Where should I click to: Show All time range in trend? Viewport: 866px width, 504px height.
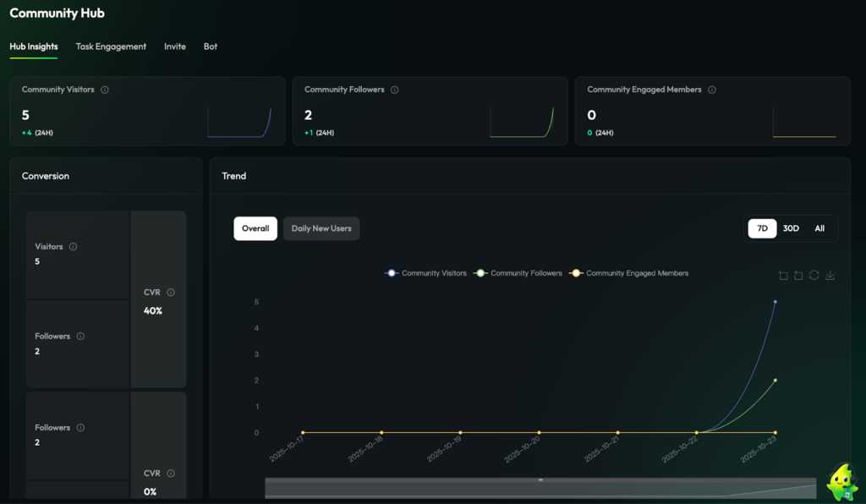(x=819, y=228)
